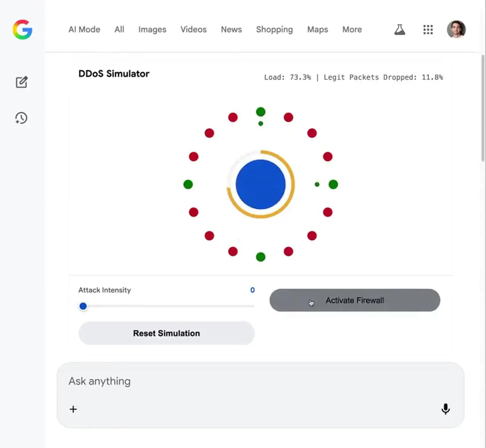The height and width of the screenshot is (448, 486).
Task: Click the plus attachment icon
Action: pyautogui.click(x=73, y=409)
